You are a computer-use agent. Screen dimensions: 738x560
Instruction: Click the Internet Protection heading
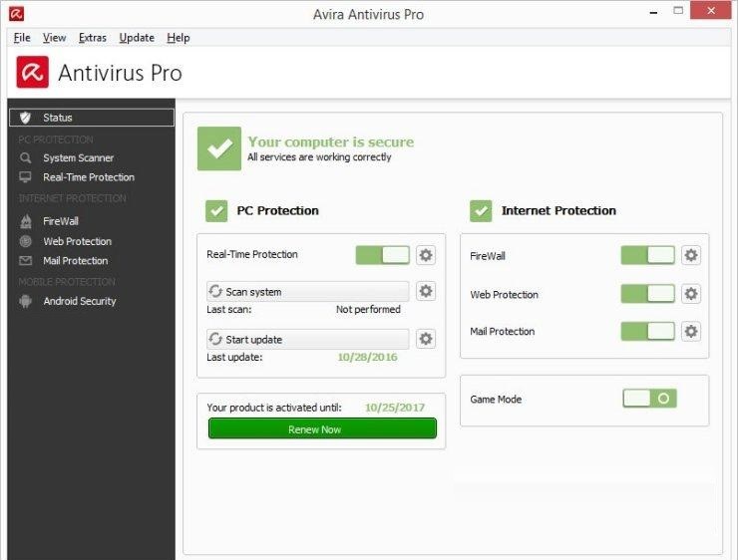tap(558, 210)
